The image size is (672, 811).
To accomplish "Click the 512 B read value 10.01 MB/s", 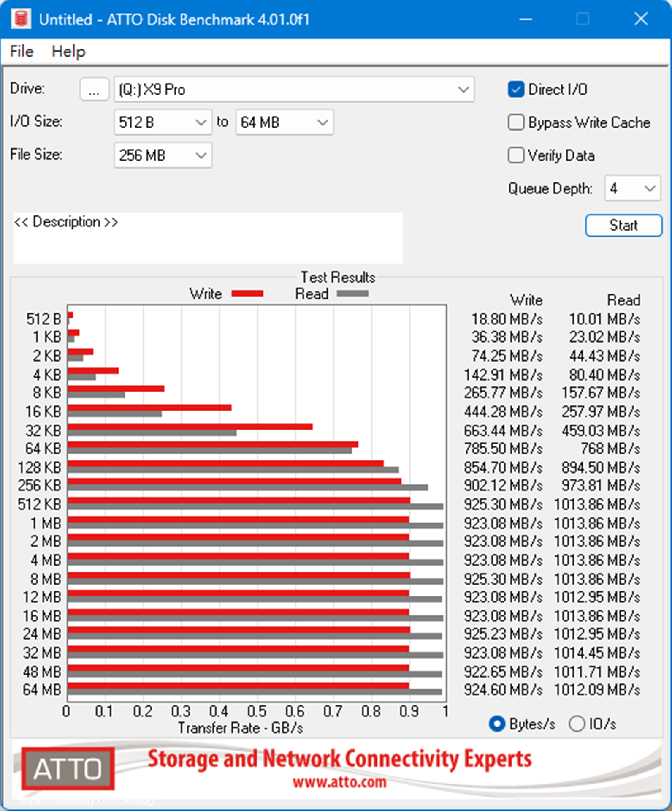I will click(604, 319).
